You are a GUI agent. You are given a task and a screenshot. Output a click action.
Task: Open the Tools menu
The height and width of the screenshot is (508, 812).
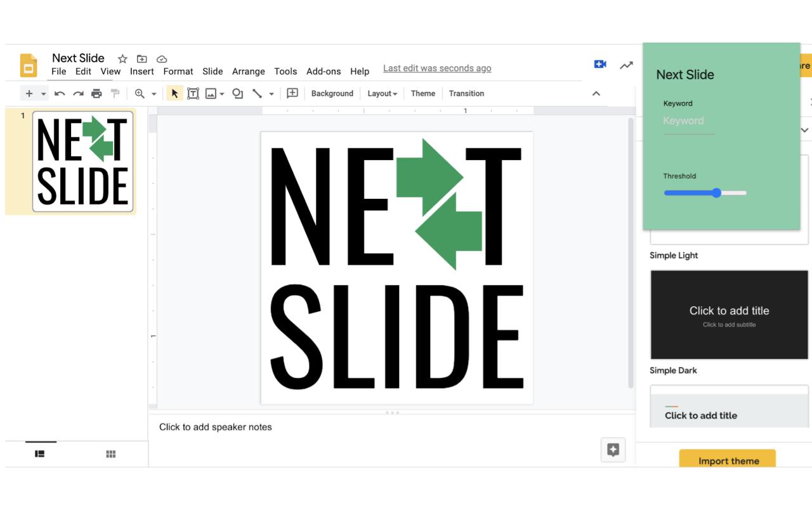click(x=285, y=72)
